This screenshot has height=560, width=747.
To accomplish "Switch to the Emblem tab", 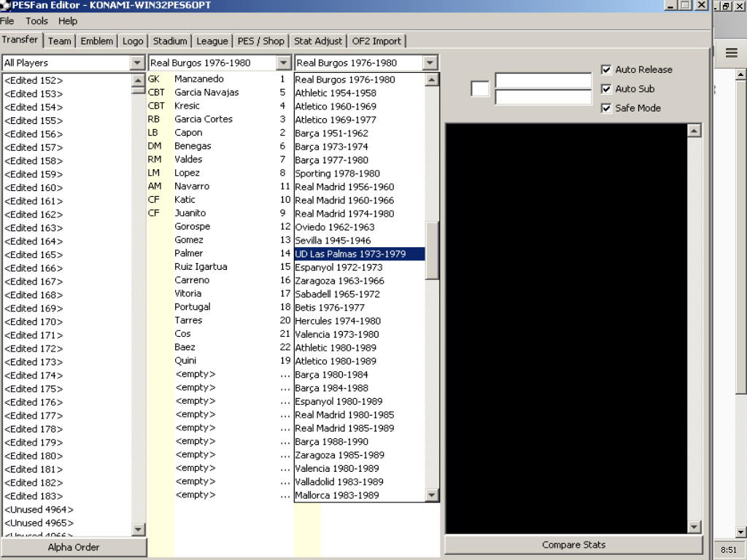I will coord(97,41).
